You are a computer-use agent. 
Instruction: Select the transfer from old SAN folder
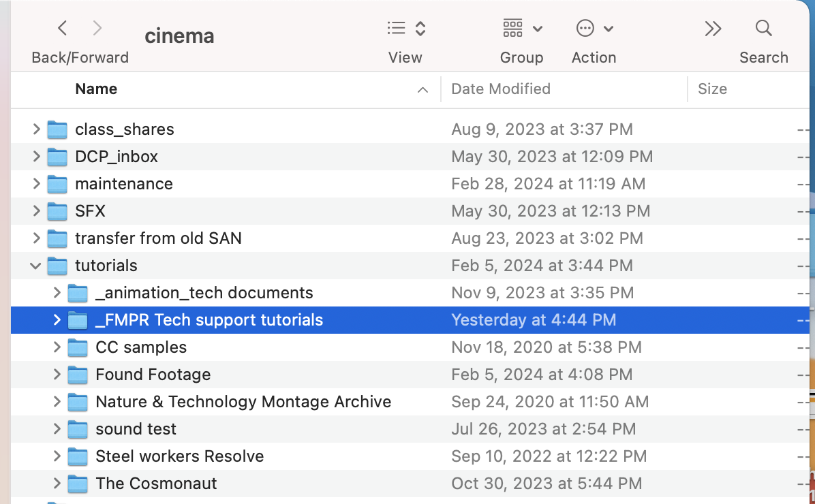(x=158, y=238)
